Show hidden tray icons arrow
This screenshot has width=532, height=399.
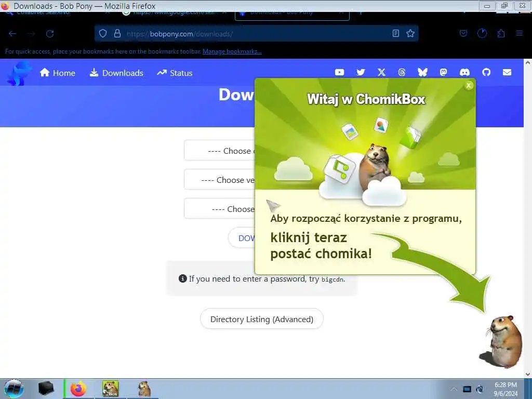(454, 389)
